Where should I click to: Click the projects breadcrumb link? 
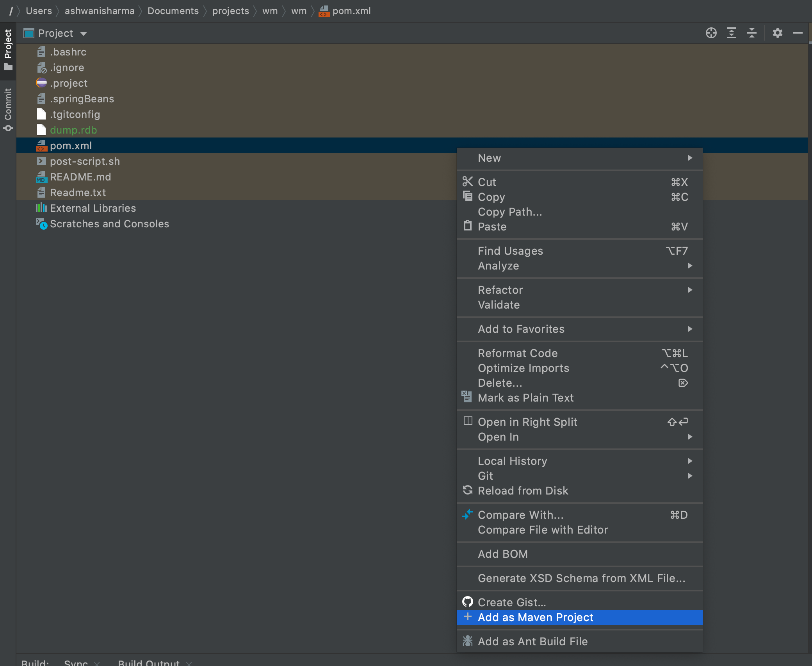tap(230, 11)
